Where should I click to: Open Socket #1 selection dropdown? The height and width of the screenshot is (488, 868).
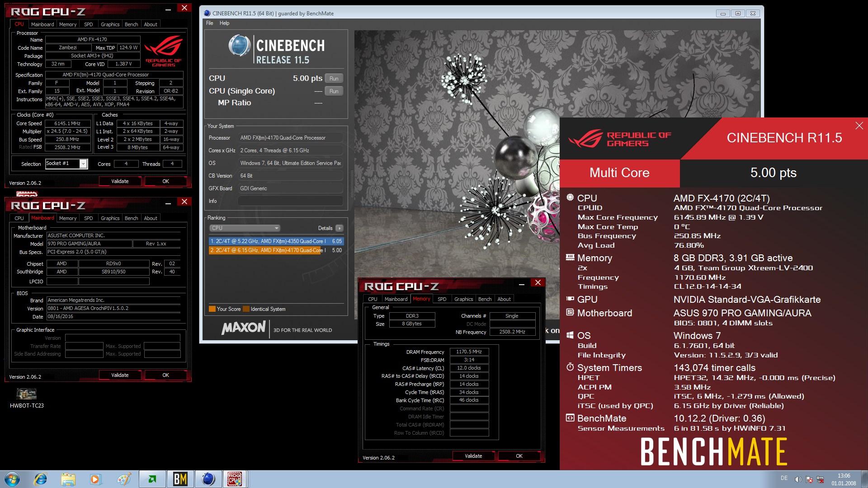click(x=83, y=164)
